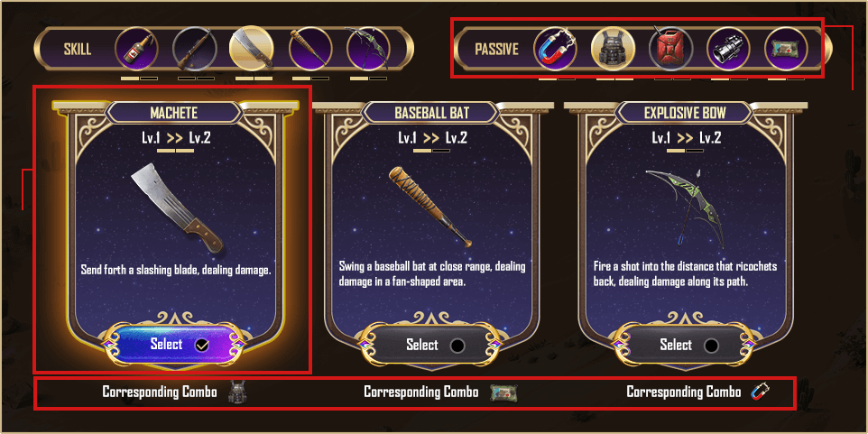Click the armored vest passive icon
The image size is (868, 434).
(613, 50)
